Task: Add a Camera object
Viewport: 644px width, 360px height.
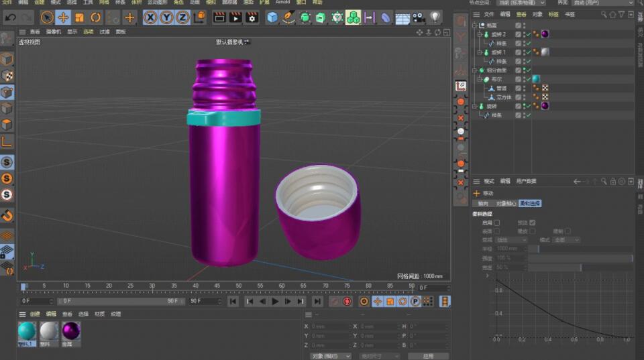Action: pyautogui.click(x=418, y=17)
